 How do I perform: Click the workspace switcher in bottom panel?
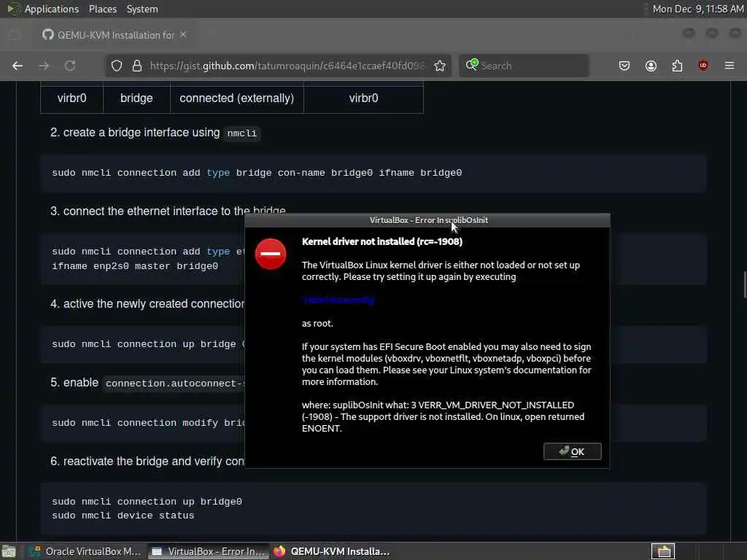[x=663, y=551]
